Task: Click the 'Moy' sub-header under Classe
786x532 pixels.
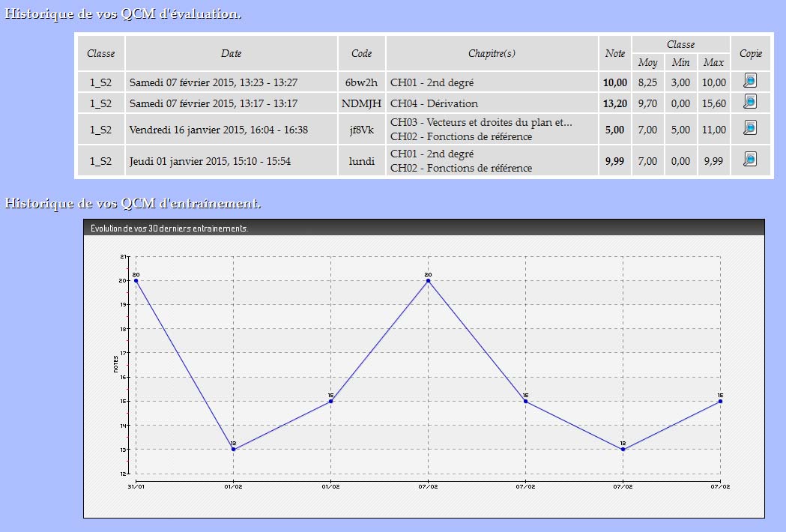Action: tap(647, 62)
